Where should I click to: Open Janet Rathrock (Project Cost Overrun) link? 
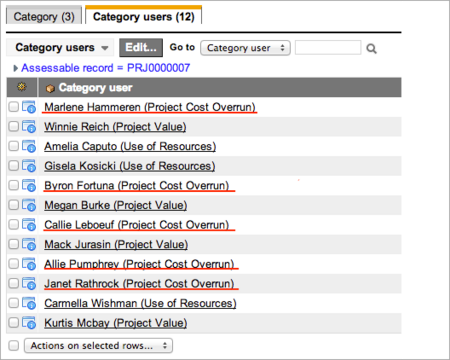pyautogui.click(x=139, y=284)
